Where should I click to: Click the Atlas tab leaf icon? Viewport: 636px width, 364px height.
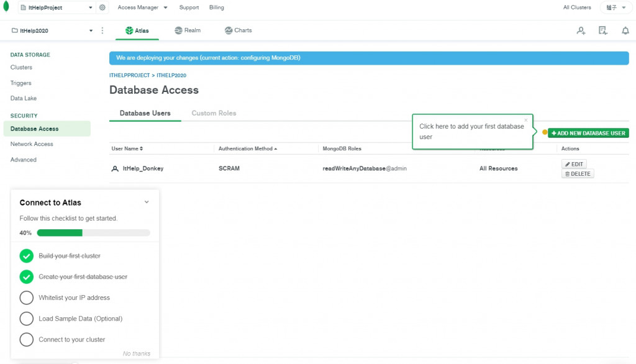point(129,30)
